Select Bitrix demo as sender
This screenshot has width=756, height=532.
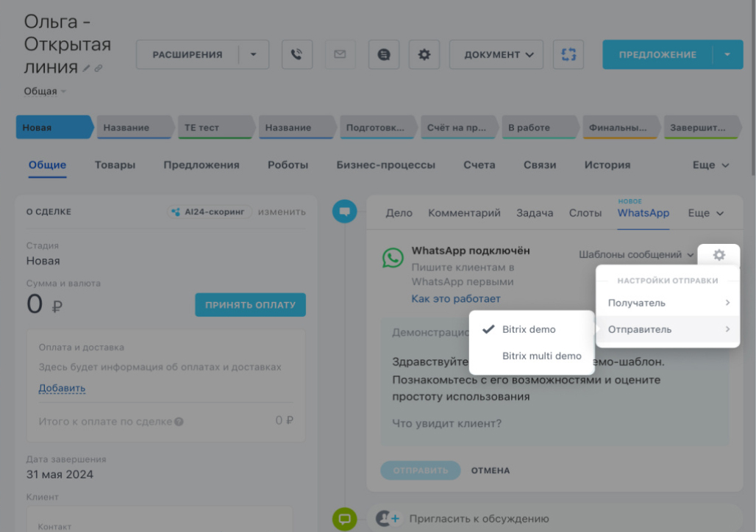529,329
